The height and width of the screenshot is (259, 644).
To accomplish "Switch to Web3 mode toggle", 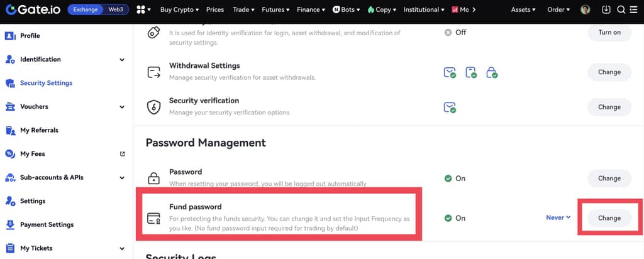I will point(116,10).
